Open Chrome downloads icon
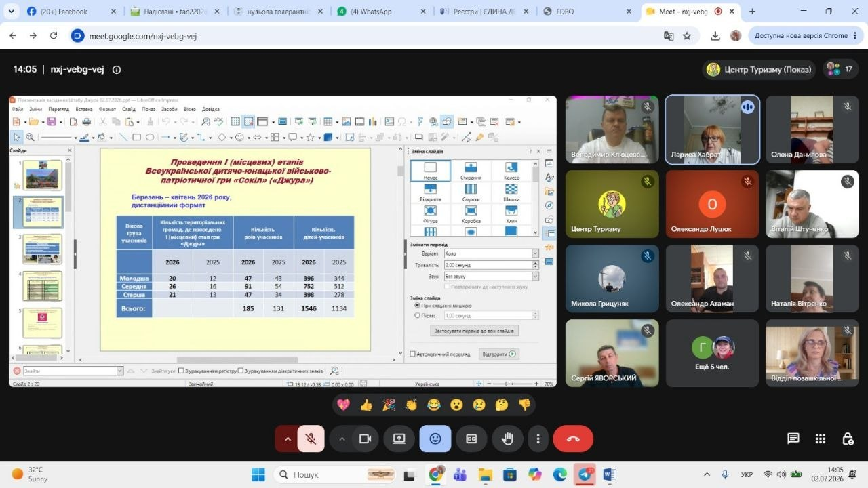This screenshot has height=488, width=868. 715,36
